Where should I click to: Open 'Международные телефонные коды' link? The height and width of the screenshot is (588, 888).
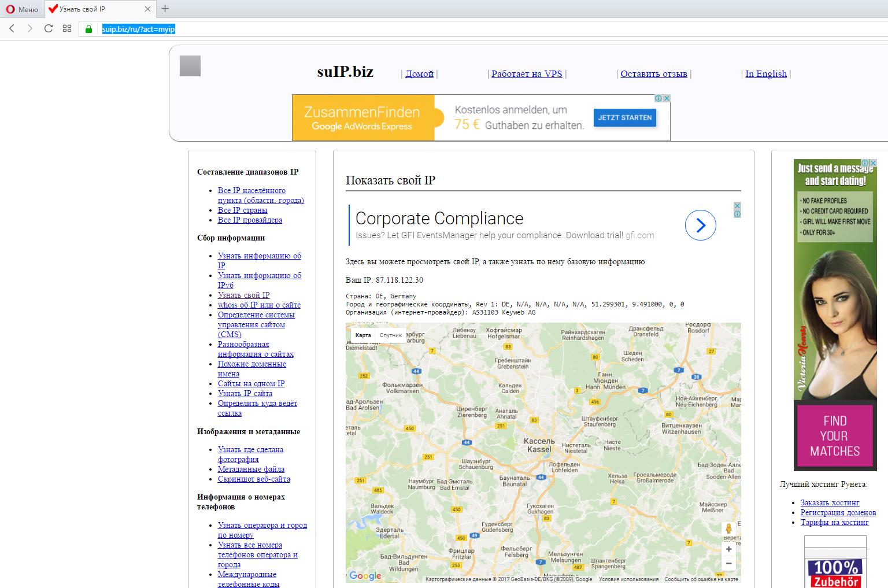(249, 579)
